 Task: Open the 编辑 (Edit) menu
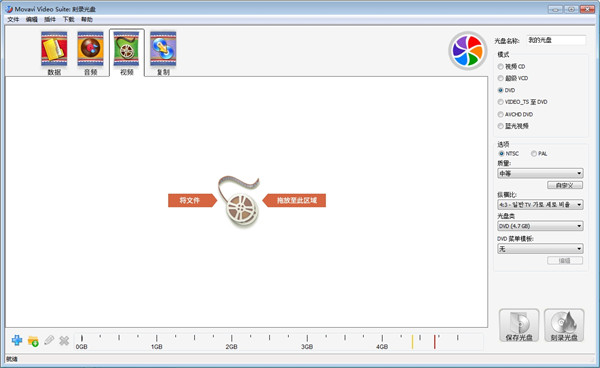click(x=32, y=20)
